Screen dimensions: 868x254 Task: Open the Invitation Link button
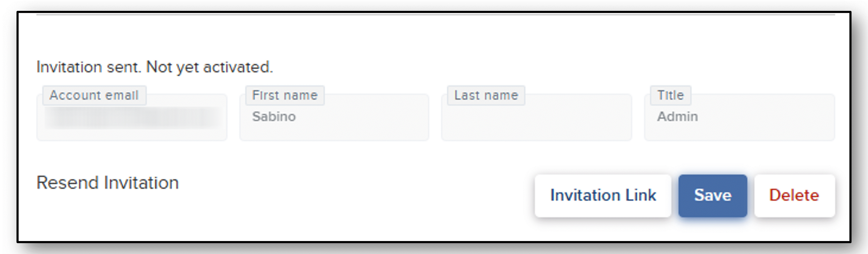(603, 196)
